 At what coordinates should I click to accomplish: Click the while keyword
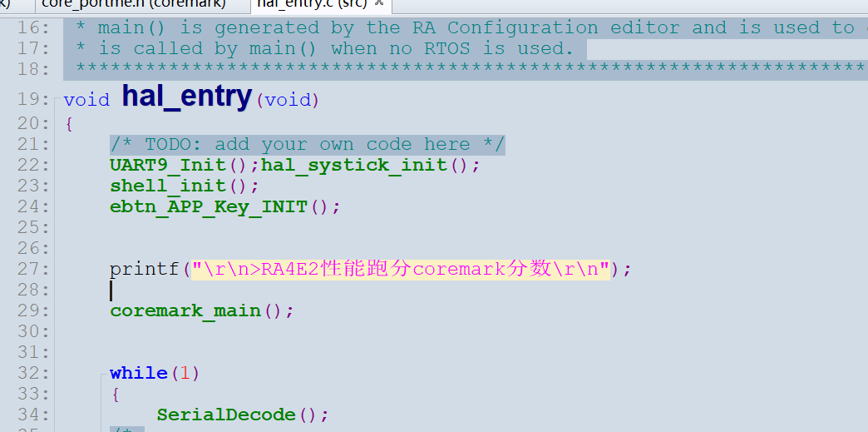pos(138,373)
